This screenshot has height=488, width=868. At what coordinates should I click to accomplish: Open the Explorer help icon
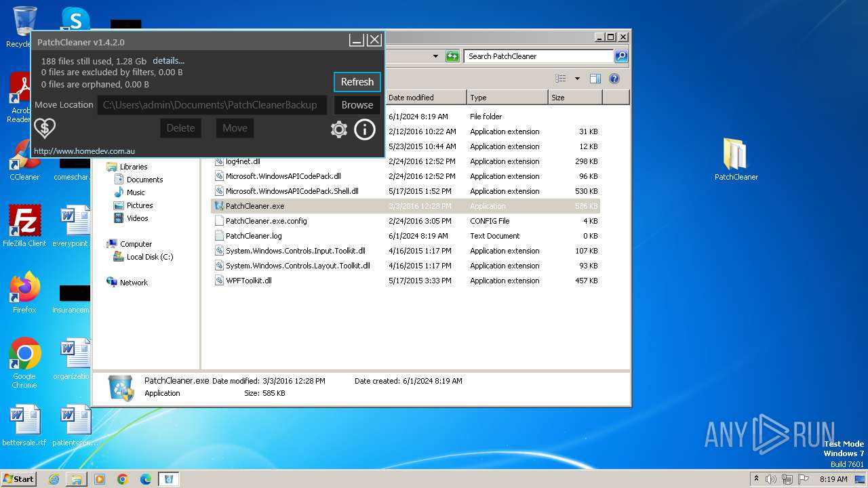pyautogui.click(x=614, y=79)
